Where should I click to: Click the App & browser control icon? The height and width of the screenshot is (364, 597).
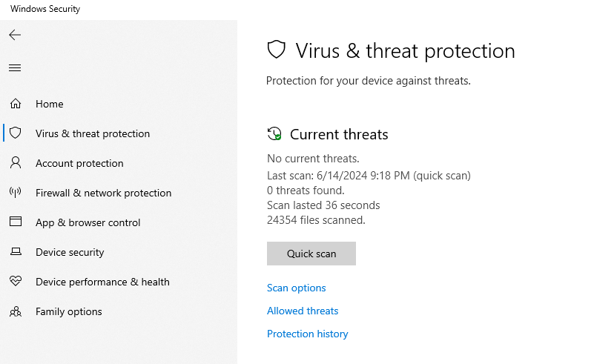point(16,222)
